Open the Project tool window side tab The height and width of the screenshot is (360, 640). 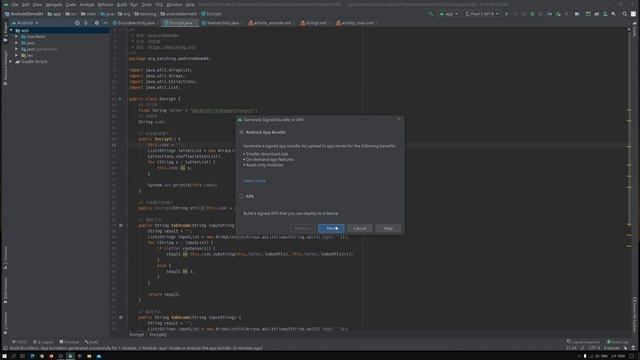pyautogui.click(x=5, y=32)
